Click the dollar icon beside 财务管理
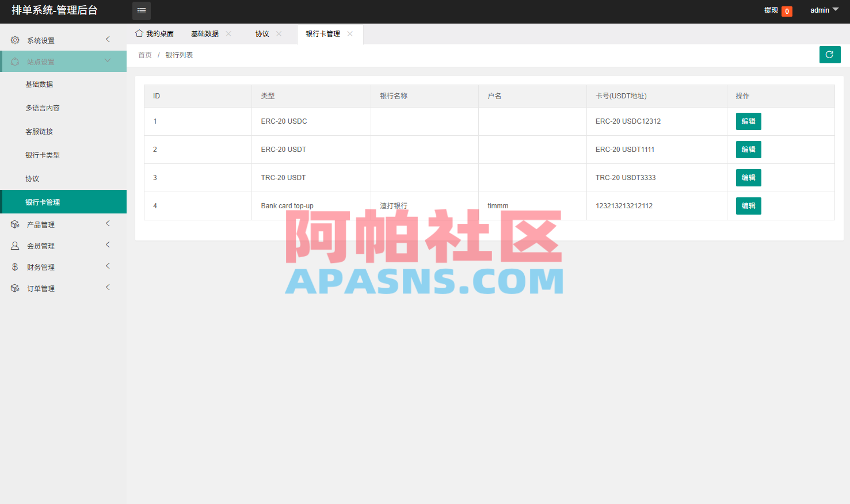 click(x=15, y=267)
